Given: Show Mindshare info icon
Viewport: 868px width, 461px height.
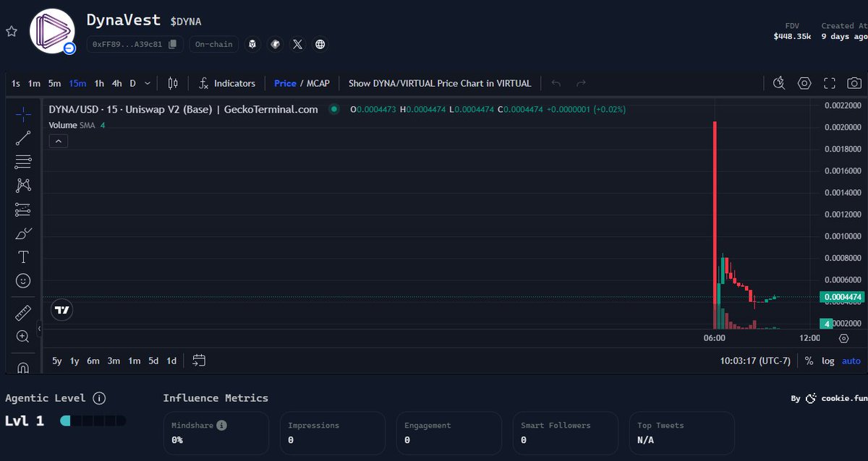Looking at the screenshot, I should pos(222,426).
